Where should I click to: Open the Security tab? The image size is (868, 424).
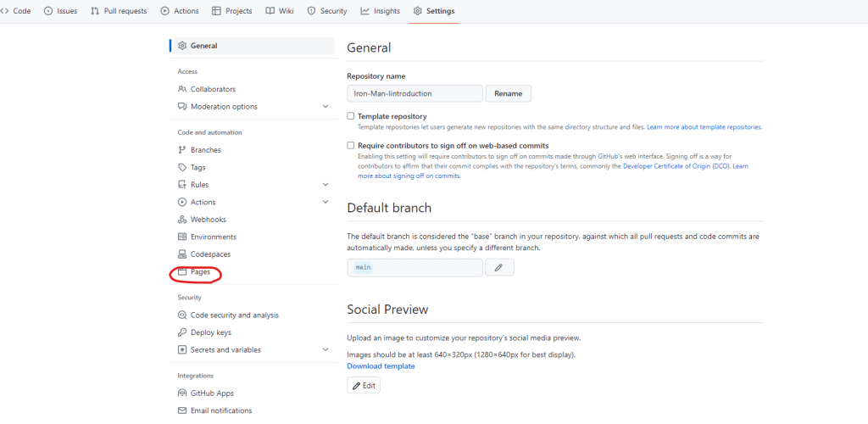[x=327, y=11]
